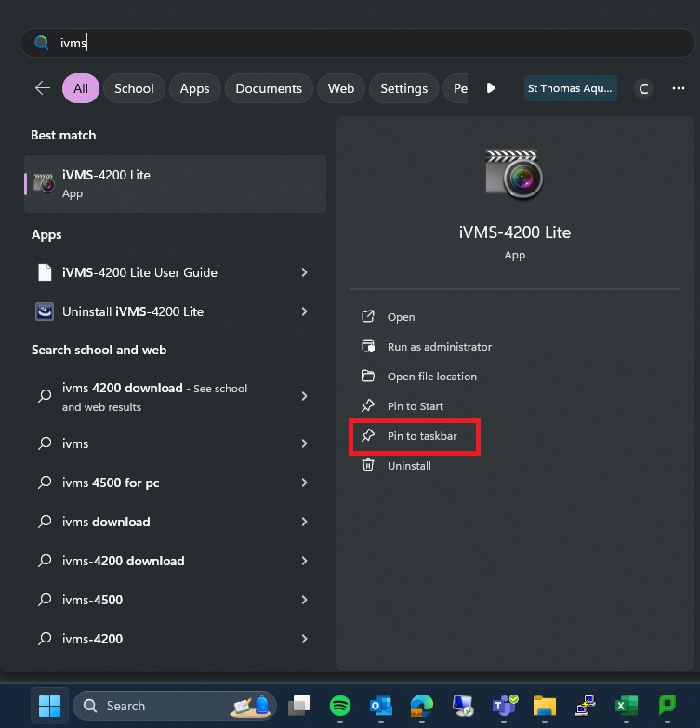Show more filter tabs with the play arrow
The width and height of the screenshot is (700, 728).
pyautogui.click(x=491, y=87)
